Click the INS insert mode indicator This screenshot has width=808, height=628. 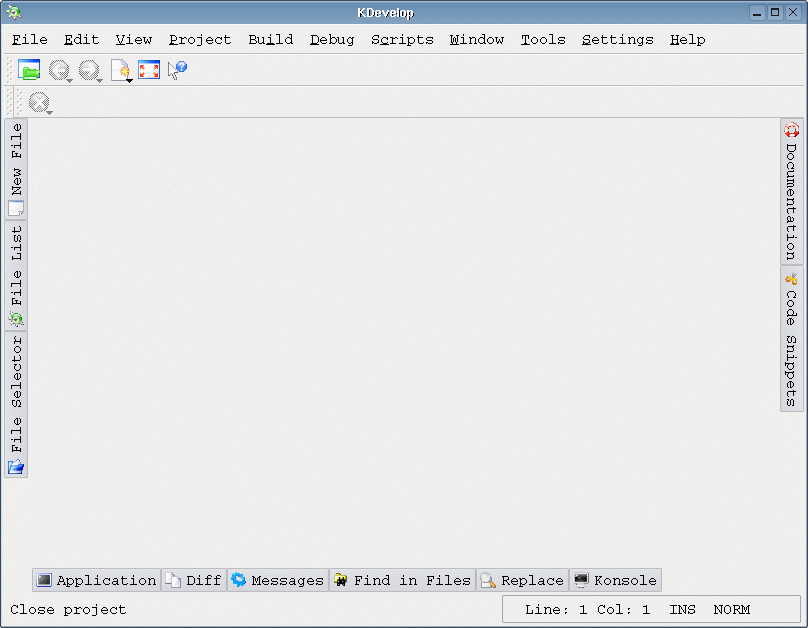tap(682, 610)
